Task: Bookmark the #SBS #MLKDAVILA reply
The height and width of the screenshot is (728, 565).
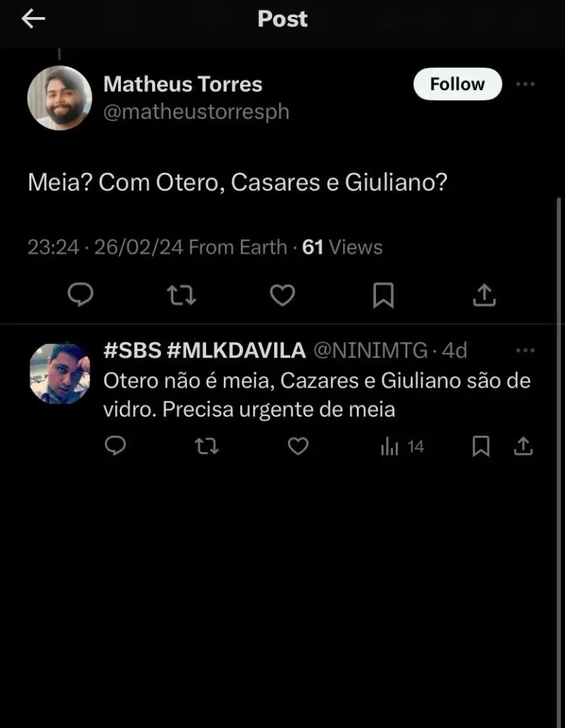Action: pos(481,446)
